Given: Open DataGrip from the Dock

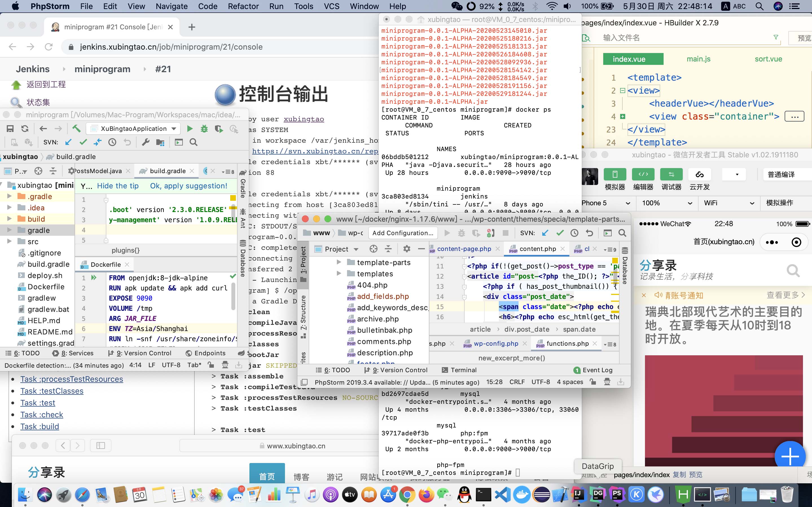Looking at the screenshot, I should pos(598,494).
